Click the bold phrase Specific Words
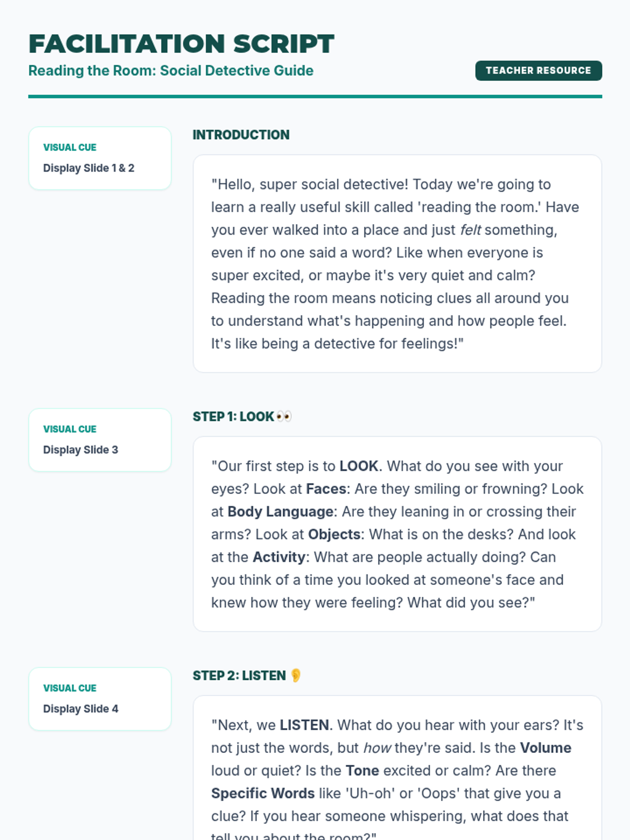 [x=263, y=793]
